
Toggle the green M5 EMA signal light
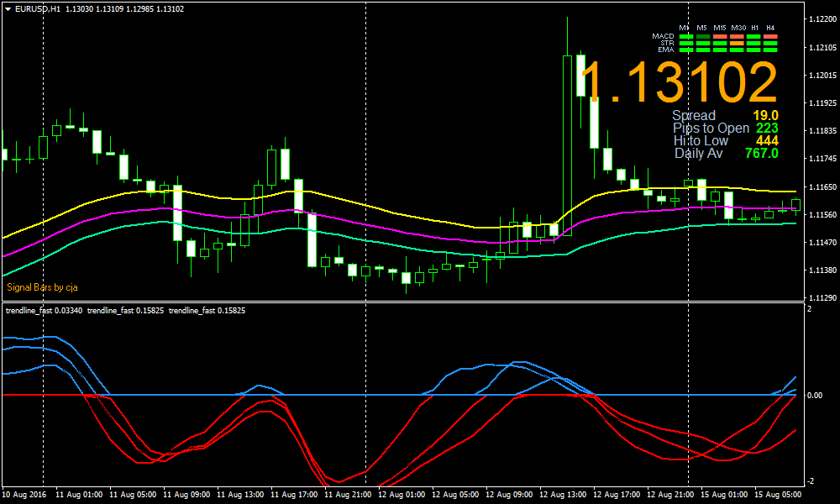[703, 50]
